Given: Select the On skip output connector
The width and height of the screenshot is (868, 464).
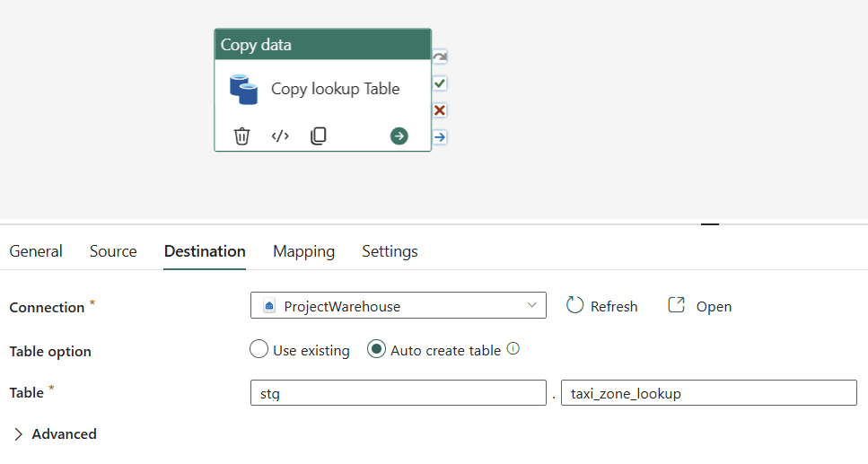Looking at the screenshot, I should pyautogui.click(x=440, y=57).
